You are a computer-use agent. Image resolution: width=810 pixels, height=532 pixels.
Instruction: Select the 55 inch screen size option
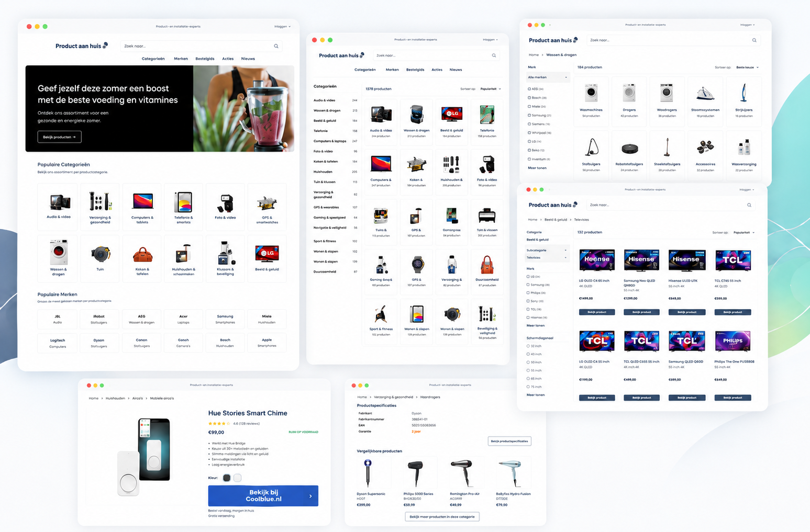528,370
